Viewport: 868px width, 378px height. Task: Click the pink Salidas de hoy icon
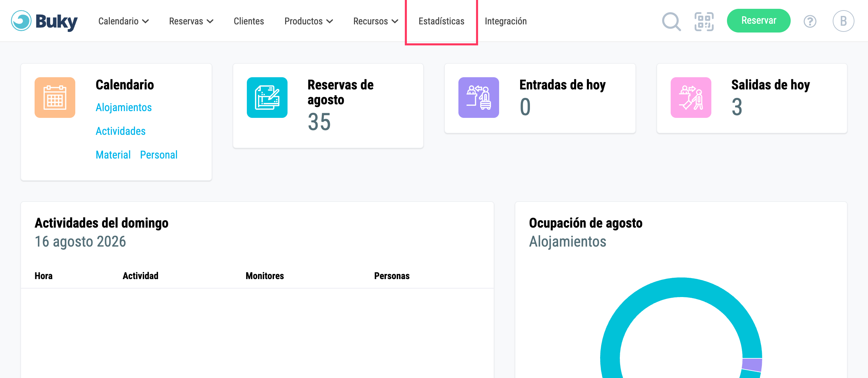point(691,98)
